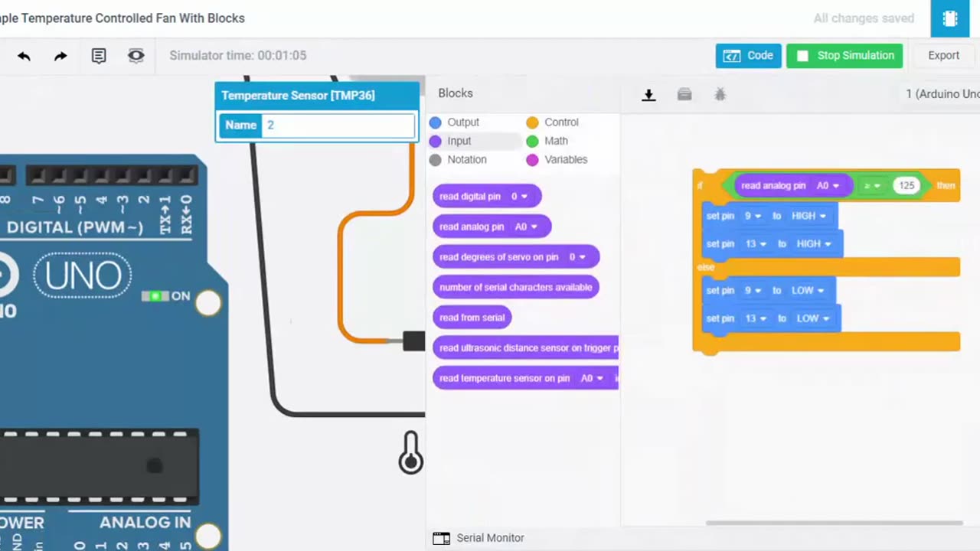Click the Serial Monitor icon

click(x=441, y=538)
